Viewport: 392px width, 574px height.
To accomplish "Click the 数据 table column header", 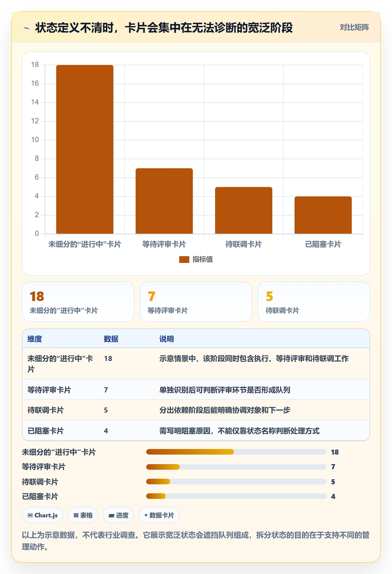I will point(111,339).
